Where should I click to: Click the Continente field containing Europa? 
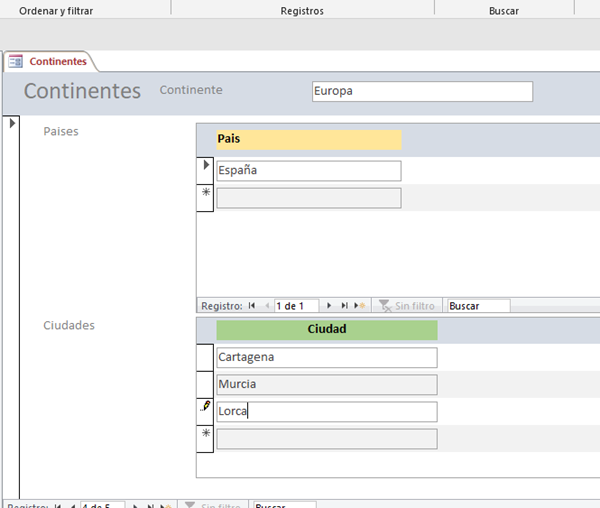pos(422,91)
